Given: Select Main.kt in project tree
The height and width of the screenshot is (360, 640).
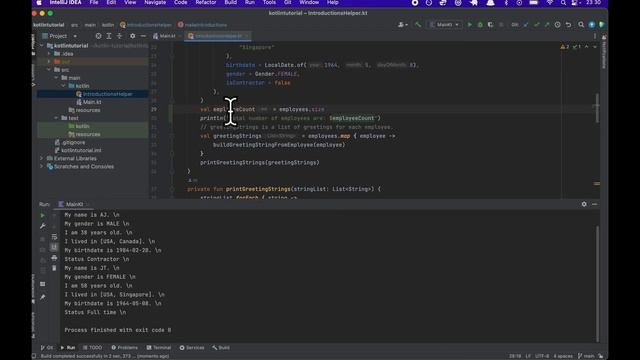Looking at the screenshot, I should click(x=89, y=102).
